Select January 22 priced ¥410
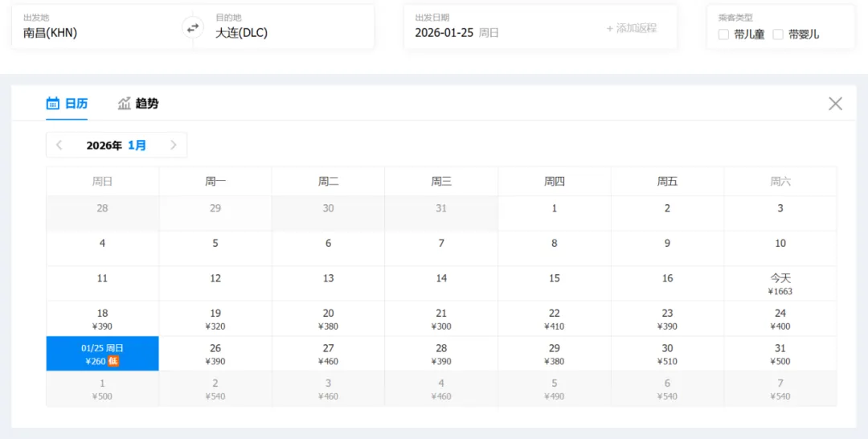Viewport: 868px width, 439px height. pos(554,319)
